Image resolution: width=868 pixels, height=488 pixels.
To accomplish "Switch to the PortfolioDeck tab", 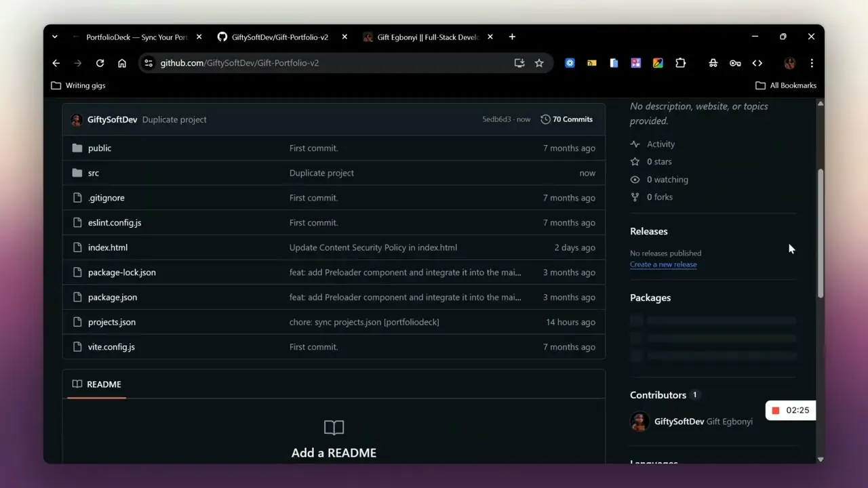I will [x=137, y=37].
